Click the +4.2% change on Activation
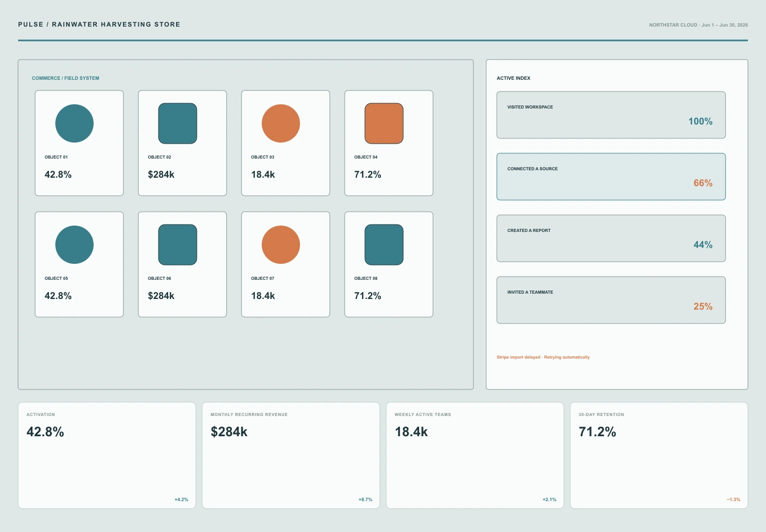Viewport: 766px width, 532px height. click(181, 500)
